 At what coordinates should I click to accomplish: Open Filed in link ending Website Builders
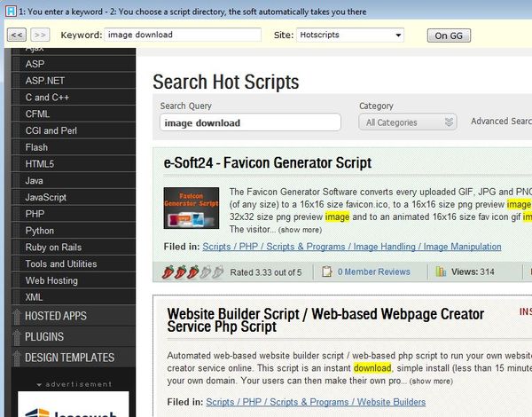click(316, 402)
